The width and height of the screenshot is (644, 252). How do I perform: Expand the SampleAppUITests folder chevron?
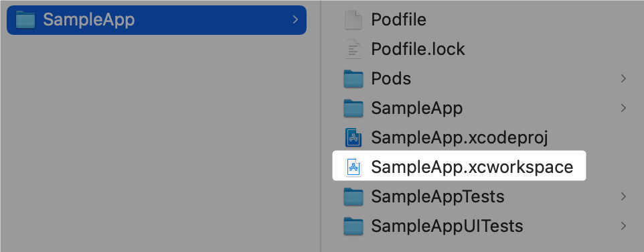coord(623,226)
